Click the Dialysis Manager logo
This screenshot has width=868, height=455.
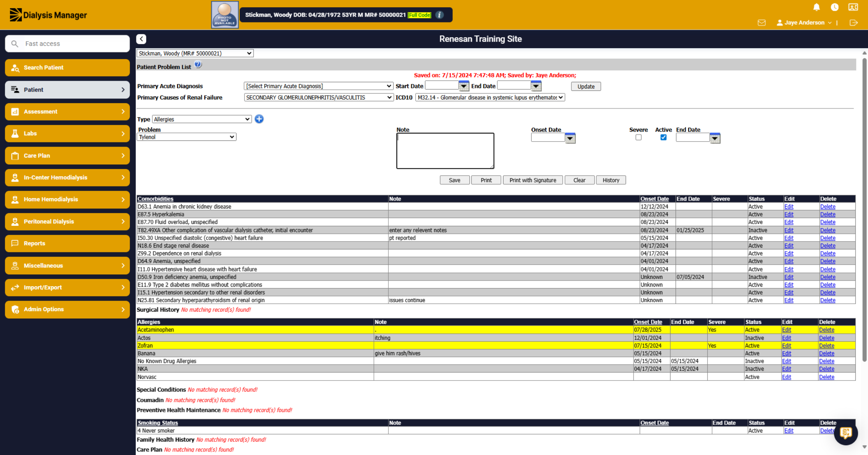48,15
